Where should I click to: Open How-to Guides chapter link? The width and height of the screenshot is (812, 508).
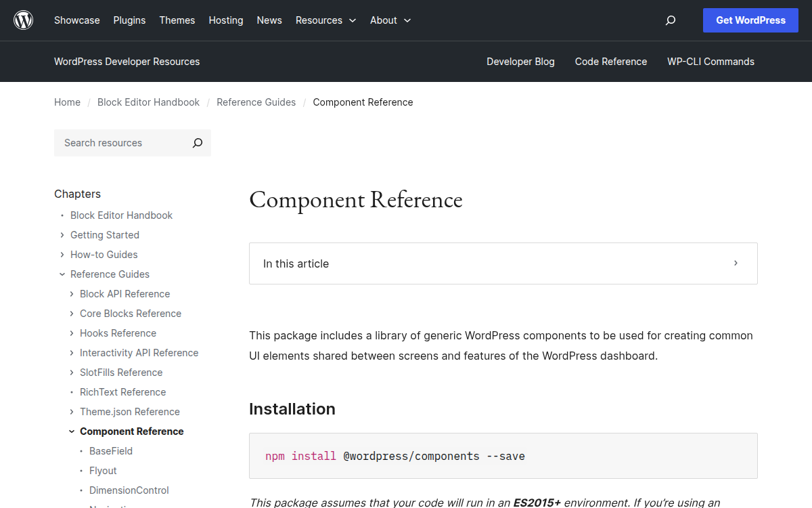[x=104, y=255]
